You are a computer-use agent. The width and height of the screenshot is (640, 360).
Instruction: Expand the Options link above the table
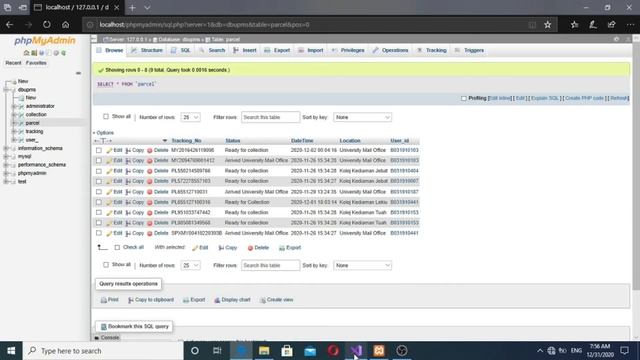click(104, 133)
